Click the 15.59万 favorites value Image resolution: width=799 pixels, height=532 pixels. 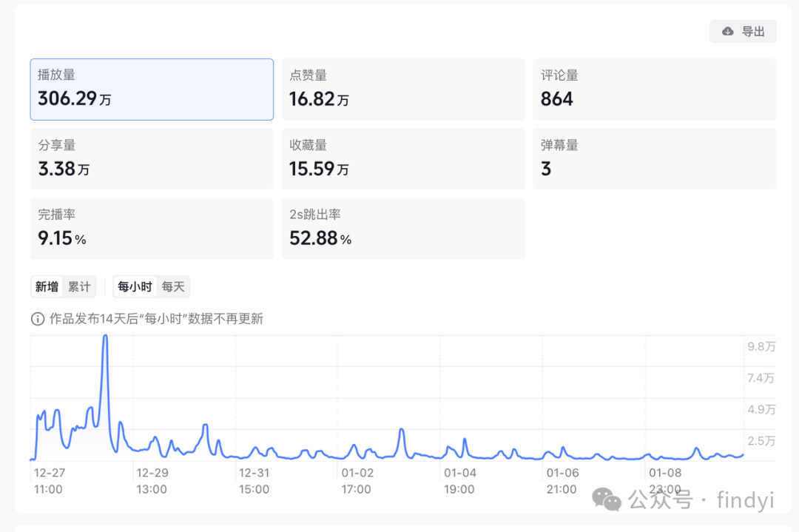pos(319,169)
